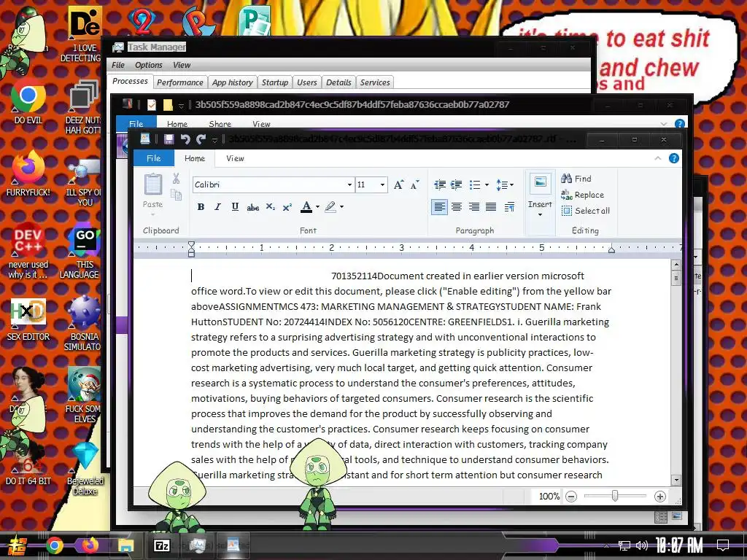Open the Firefox FURRYFUCK desktop icon
The height and width of the screenshot is (560, 747).
click(x=28, y=174)
